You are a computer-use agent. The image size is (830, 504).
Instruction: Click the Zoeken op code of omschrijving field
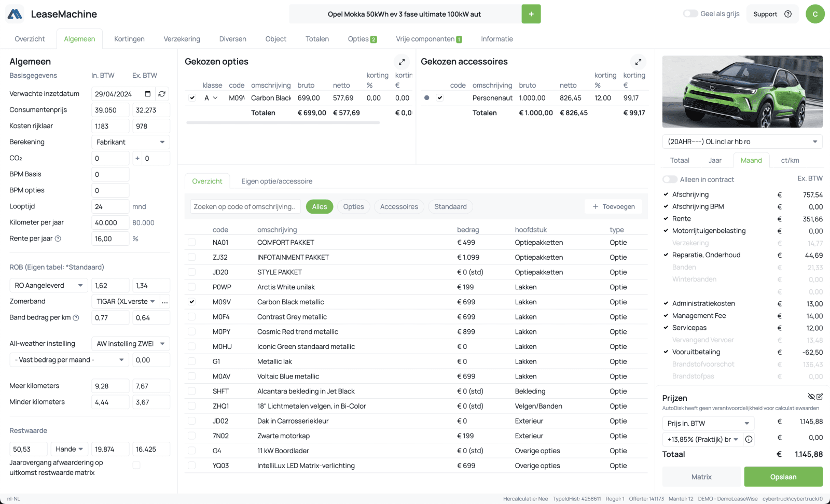click(x=245, y=206)
